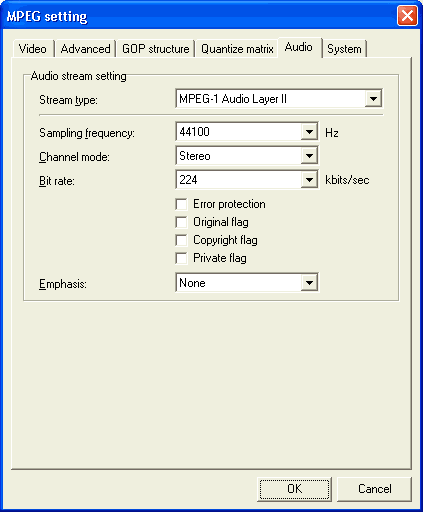Expand the Channel mode dropdown arrow
The image size is (423, 512).
pos(309,156)
